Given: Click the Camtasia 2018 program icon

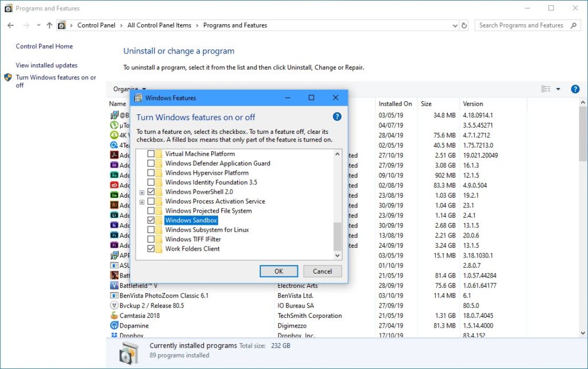Looking at the screenshot, I should [114, 316].
